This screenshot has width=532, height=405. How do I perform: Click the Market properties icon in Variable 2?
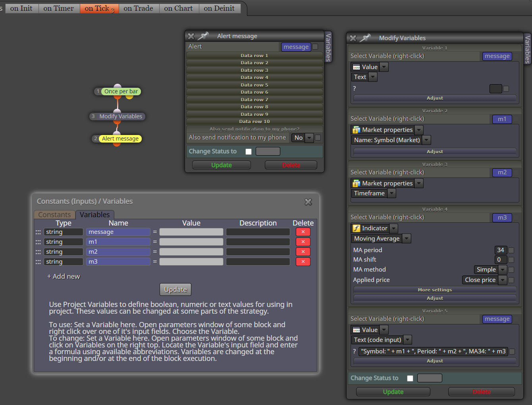357,130
